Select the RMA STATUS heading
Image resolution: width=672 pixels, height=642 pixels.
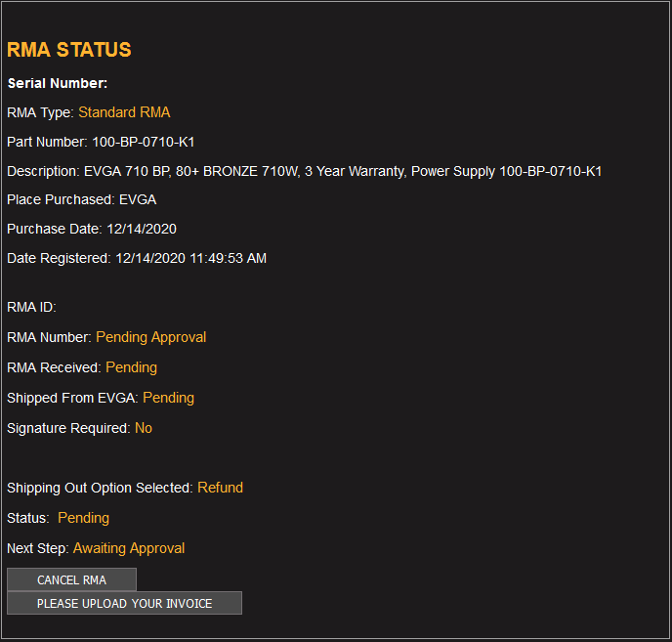(69, 50)
